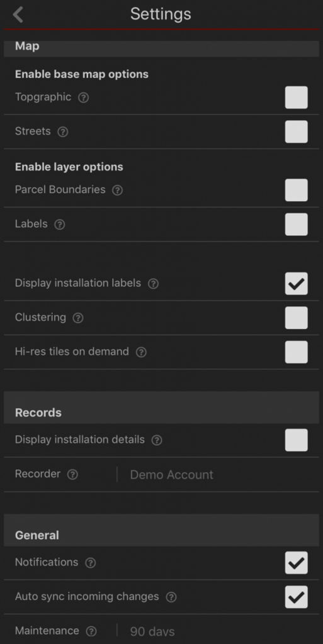
Task: Tap help icon beside Parcel Boundaries
Action: coord(118,190)
